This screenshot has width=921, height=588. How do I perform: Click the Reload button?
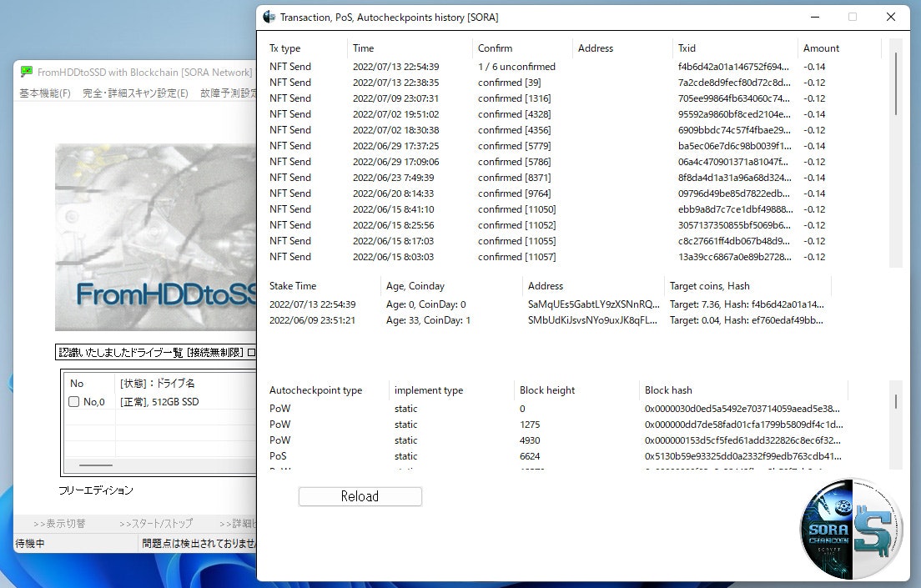360,496
